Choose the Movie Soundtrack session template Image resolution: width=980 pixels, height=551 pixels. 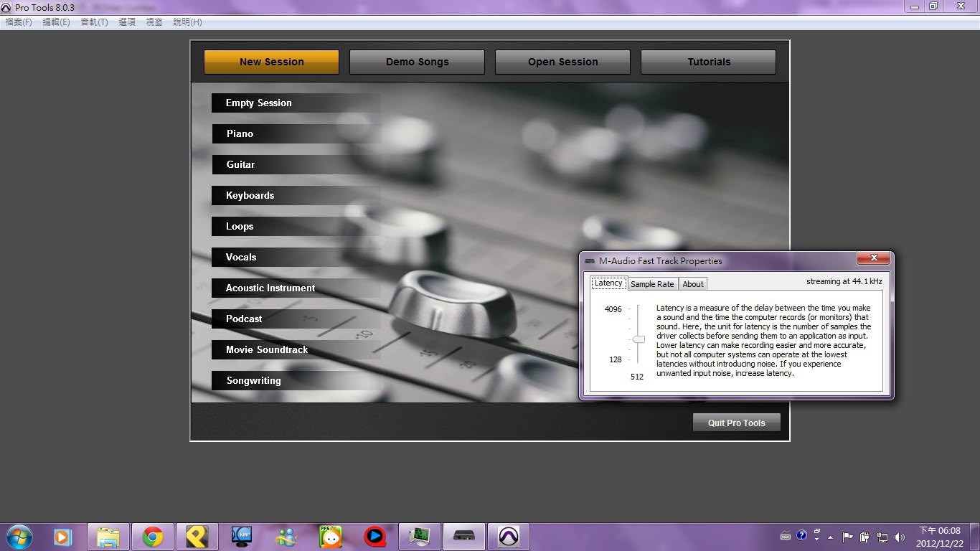point(267,350)
